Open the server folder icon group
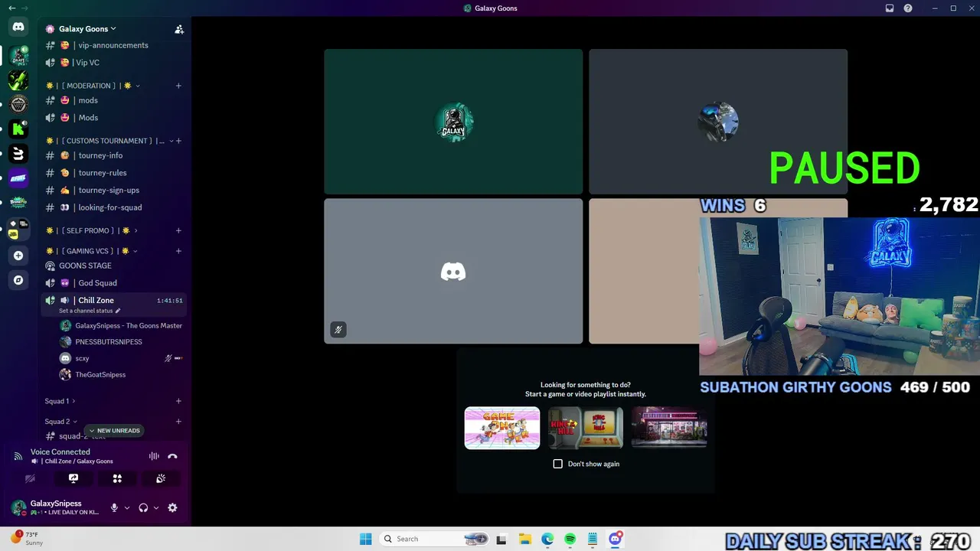 pyautogui.click(x=18, y=229)
